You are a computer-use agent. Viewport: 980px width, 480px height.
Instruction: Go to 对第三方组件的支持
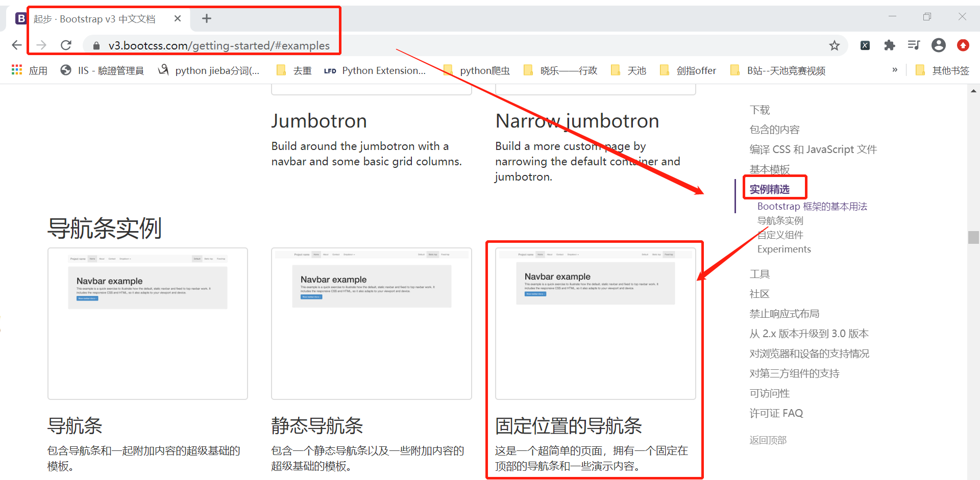pos(794,373)
